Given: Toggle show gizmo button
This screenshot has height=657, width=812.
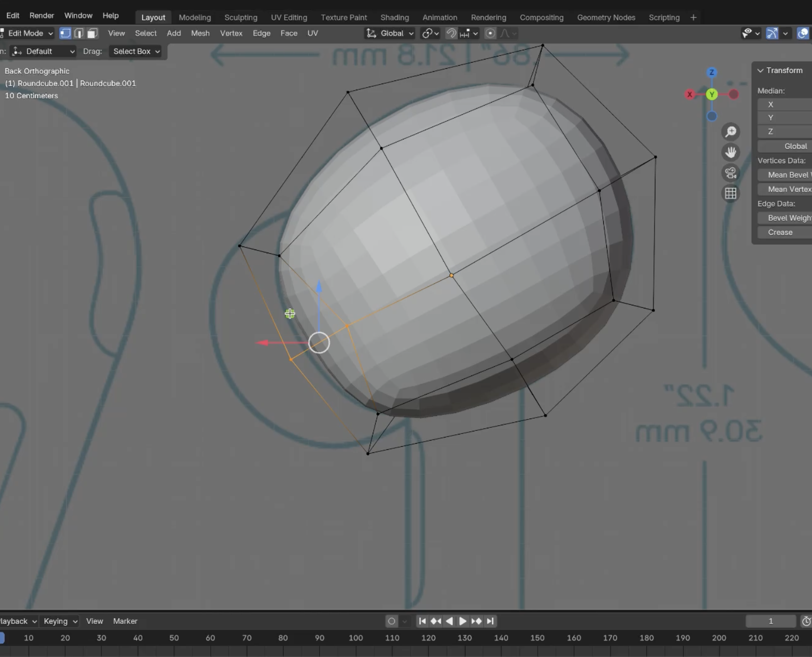Looking at the screenshot, I should click(x=772, y=33).
